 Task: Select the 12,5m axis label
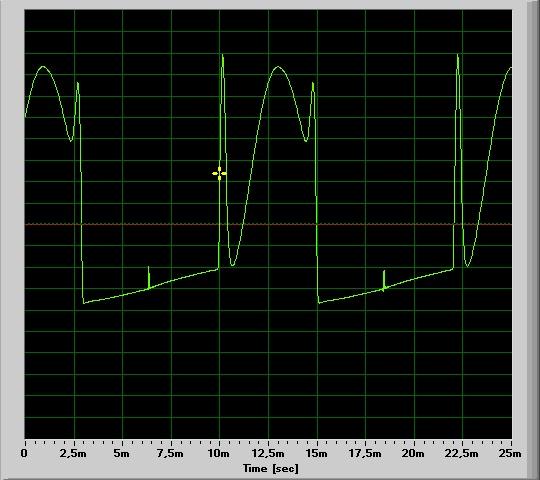pos(268,453)
